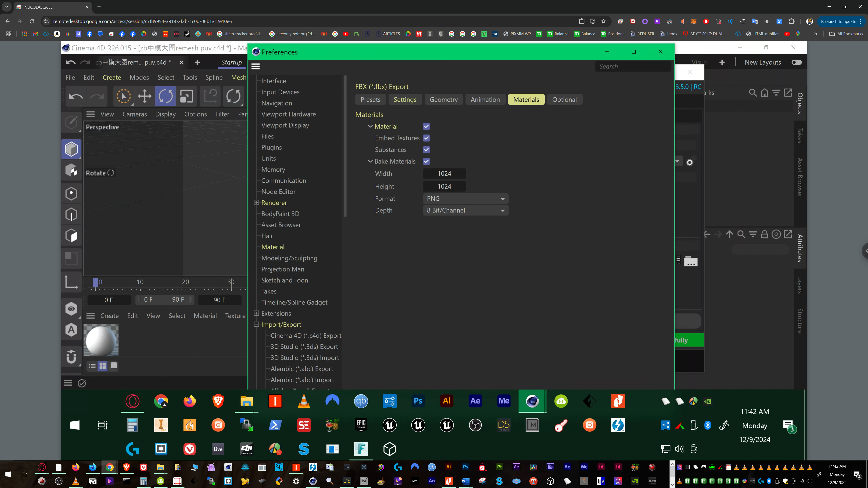
Task: Toggle the New Layouts switch
Action: [x=797, y=62]
